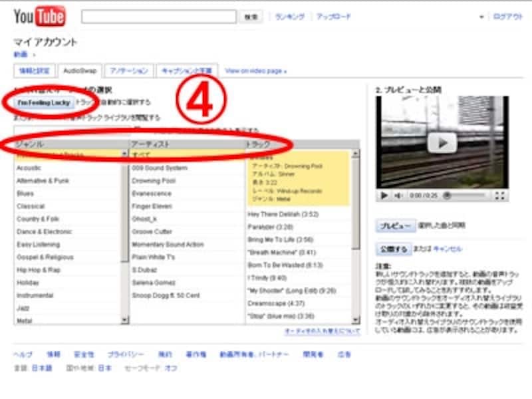Open the キャプションと字幕 tab
The height and width of the screenshot is (399, 532).
pyautogui.click(x=187, y=70)
